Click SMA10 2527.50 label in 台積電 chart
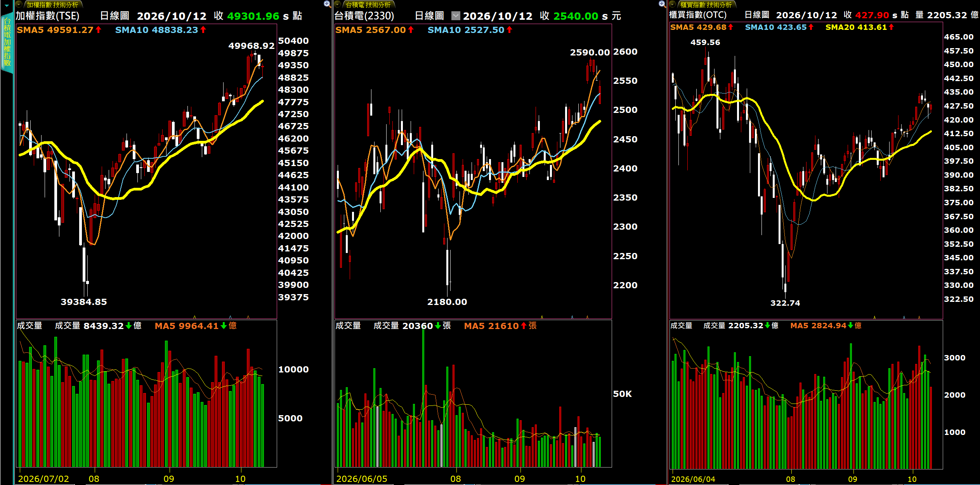Image resolution: width=980 pixels, height=485 pixels. pyautogui.click(x=466, y=30)
